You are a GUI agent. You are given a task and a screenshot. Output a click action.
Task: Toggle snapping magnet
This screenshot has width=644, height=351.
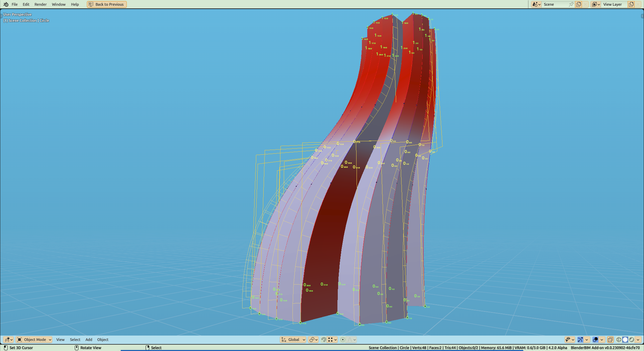(x=324, y=340)
